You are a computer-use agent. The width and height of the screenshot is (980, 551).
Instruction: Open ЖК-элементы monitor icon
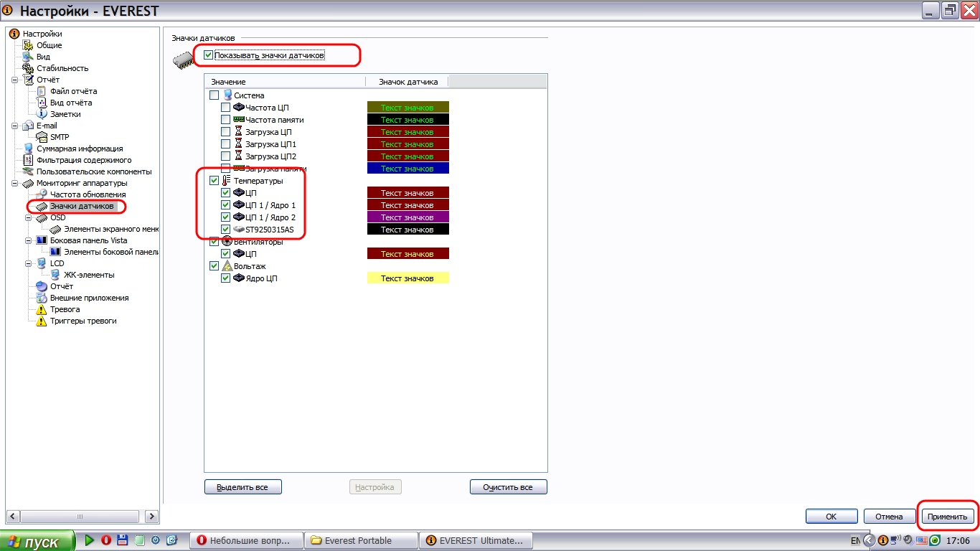[x=55, y=275]
